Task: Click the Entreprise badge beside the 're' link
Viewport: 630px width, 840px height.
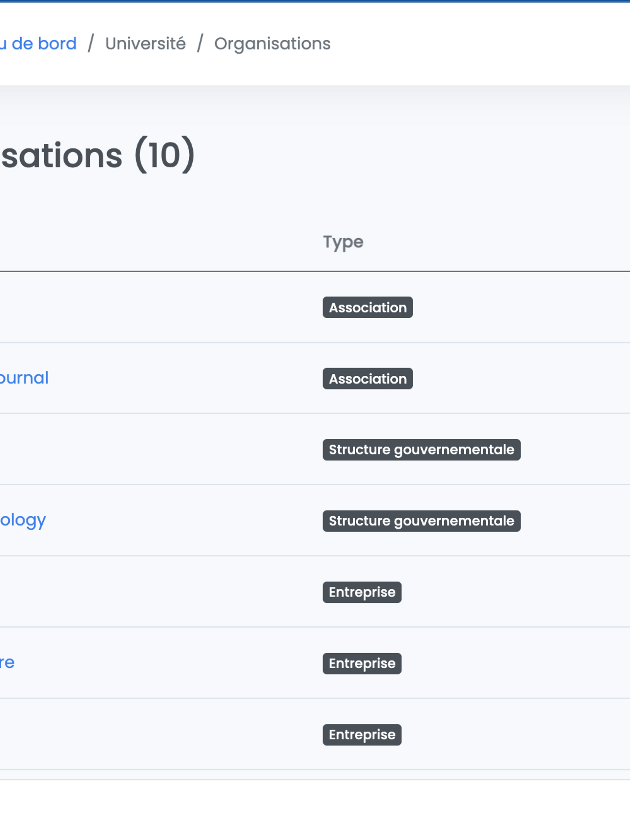Action: tap(362, 663)
